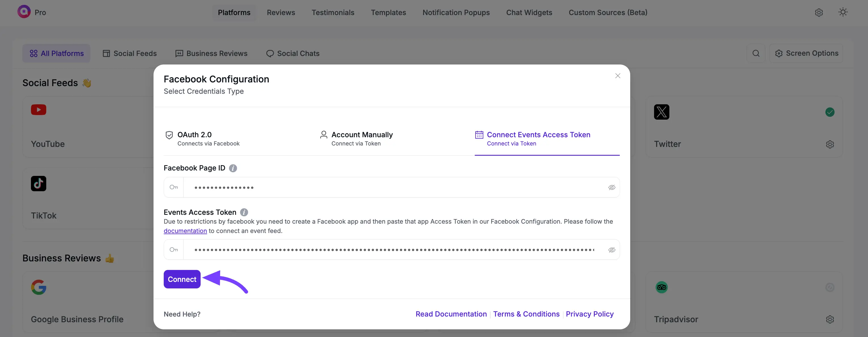The height and width of the screenshot is (337, 868).
Task: Show hidden Facebook Page ID value
Action: pos(611,188)
